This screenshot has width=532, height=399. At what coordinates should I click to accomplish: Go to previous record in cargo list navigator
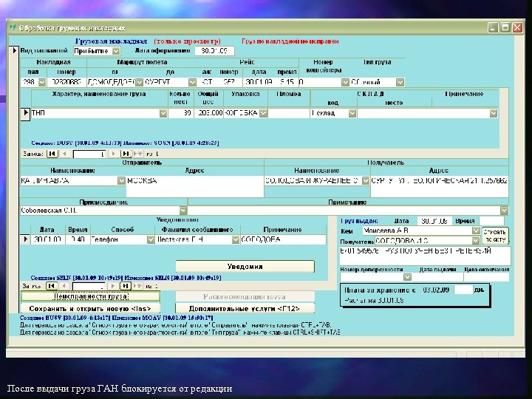coord(64,154)
